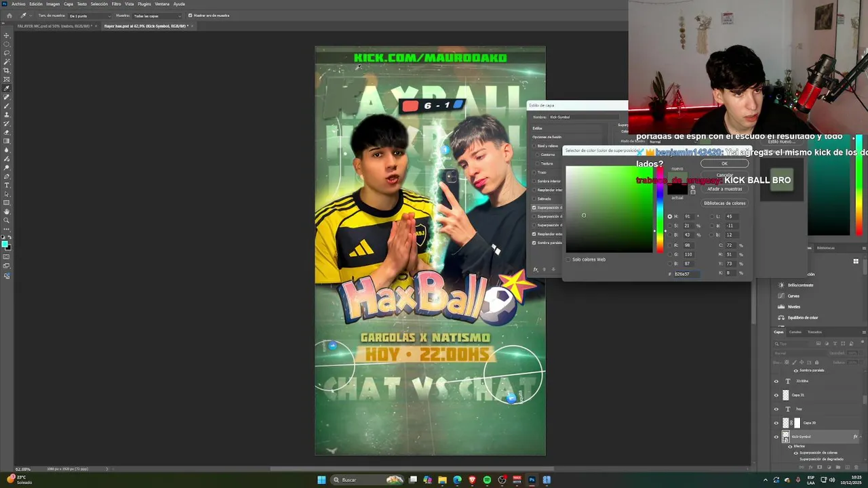Select the H radio button in color picker
This screenshot has height=488, width=868.
670,216
